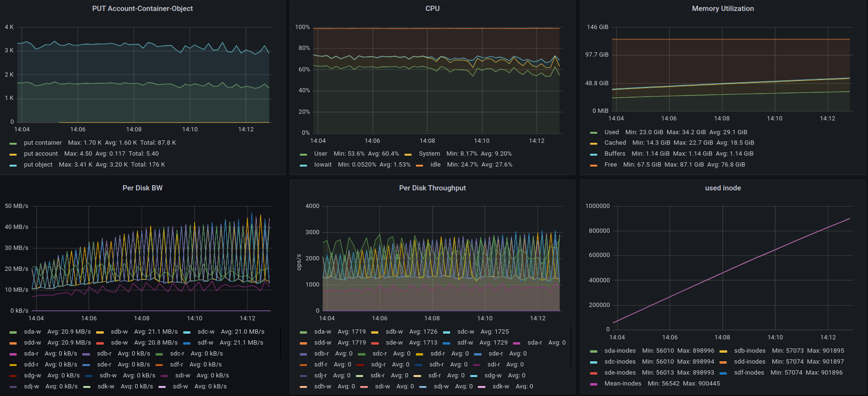Select sdf-w in the Per Disk Throughput legend

[465, 343]
